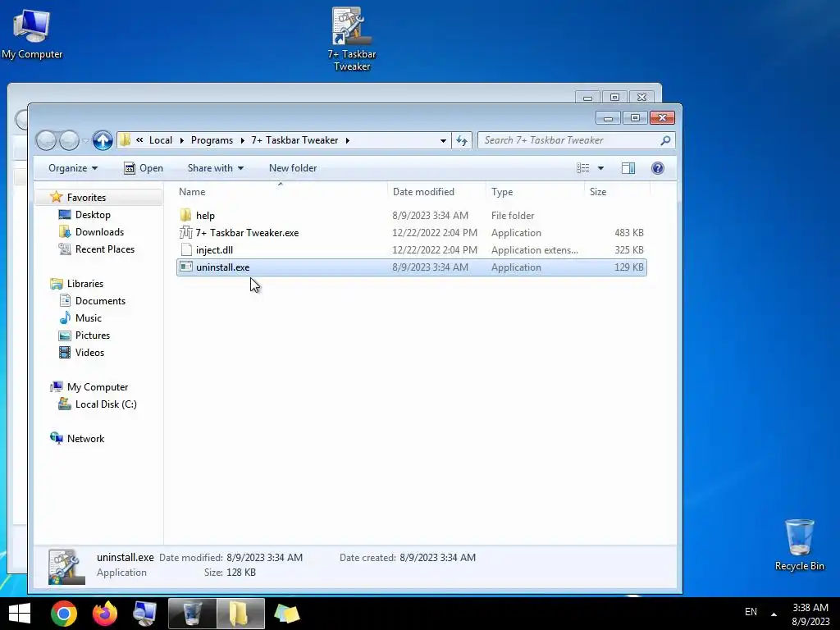Select Libraries in navigation pane
The image size is (840, 630).
(85, 284)
